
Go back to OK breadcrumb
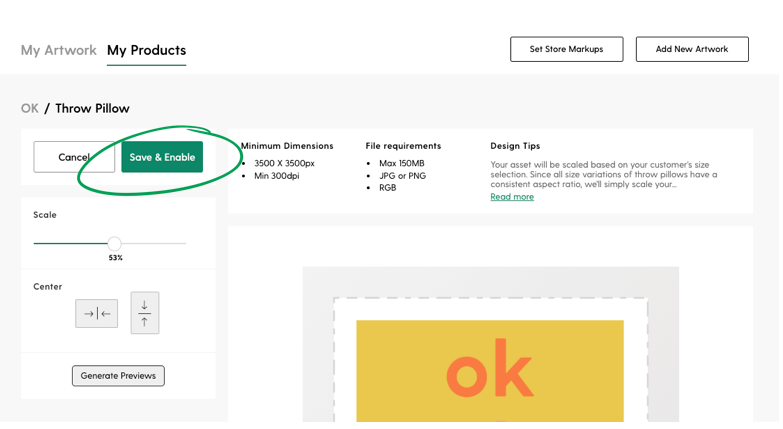[29, 108]
